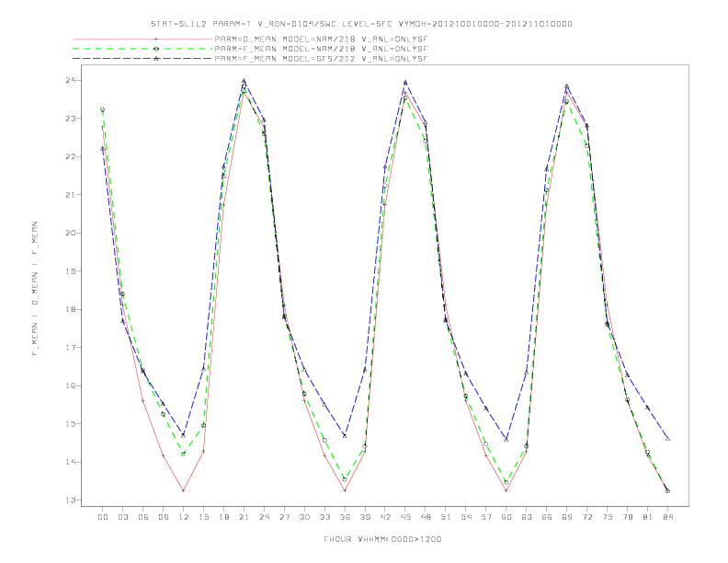Click the vertical y-axis label F_MEAN | O_MEAN | F_MEAN
The width and height of the screenshot is (728, 563).
click(x=35, y=289)
